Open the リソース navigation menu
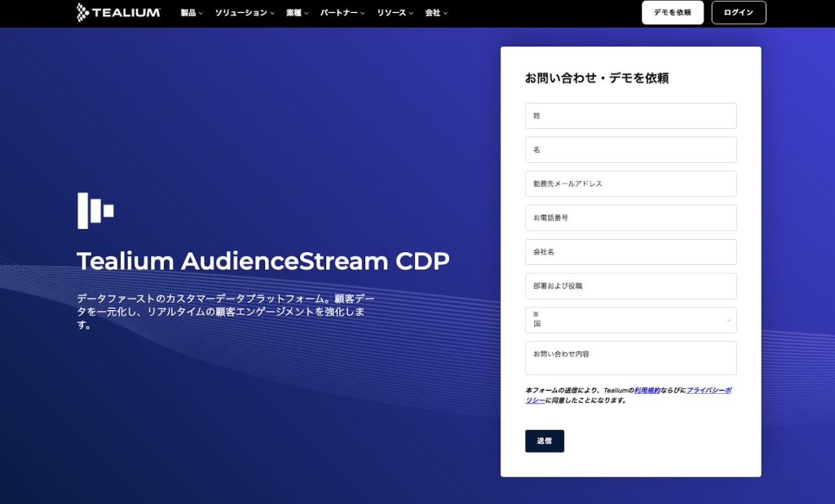The image size is (835, 504). coord(395,13)
